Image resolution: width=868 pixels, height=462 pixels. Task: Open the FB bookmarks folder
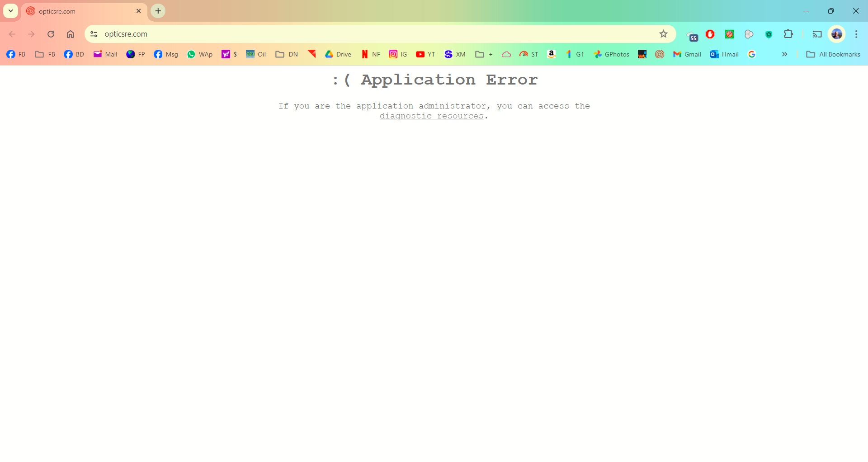coord(45,54)
